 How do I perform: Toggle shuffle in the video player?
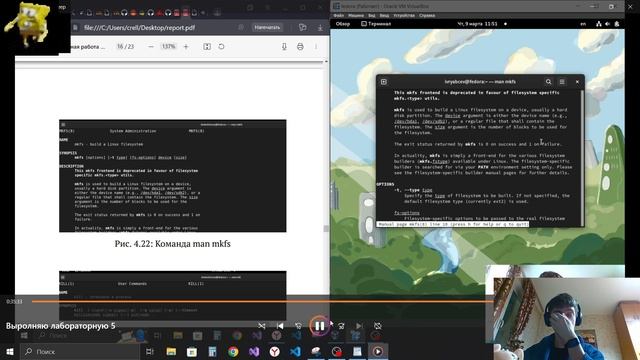point(262,326)
